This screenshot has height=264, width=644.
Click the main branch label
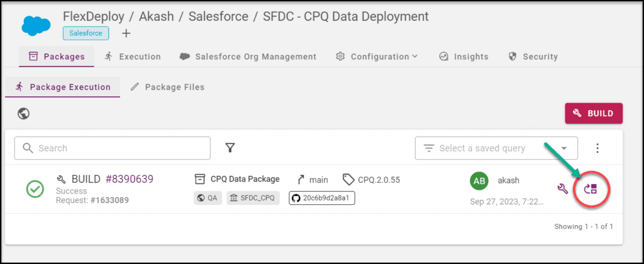(319, 180)
